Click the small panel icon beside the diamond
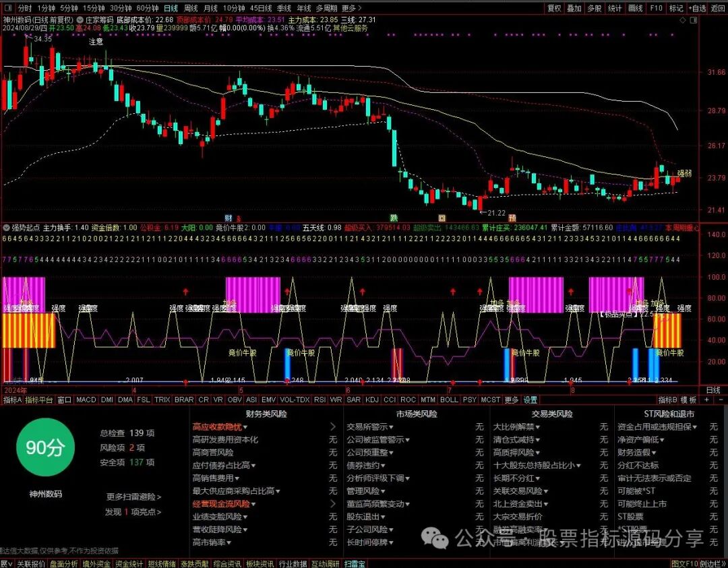Viewport: 728px width, 568px height. pyautogui.click(x=694, y=20)
